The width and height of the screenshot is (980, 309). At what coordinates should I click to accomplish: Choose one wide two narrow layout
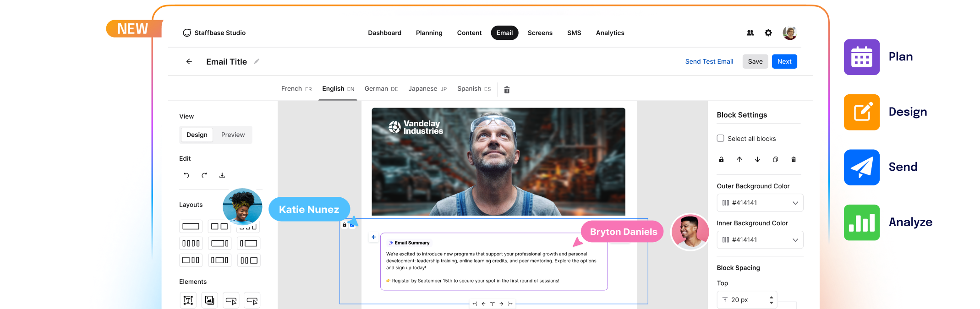[x=191, y=260]
